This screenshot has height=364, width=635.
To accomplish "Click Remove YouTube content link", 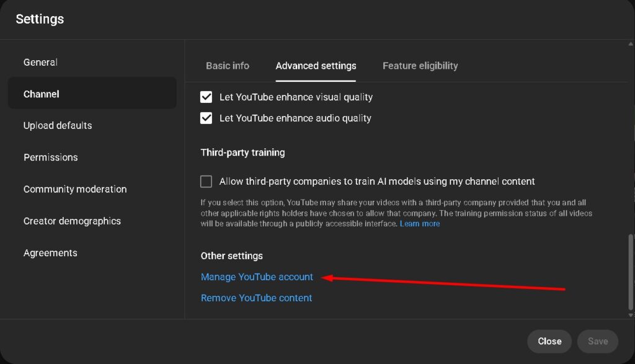I will click(x=256, y=298).
